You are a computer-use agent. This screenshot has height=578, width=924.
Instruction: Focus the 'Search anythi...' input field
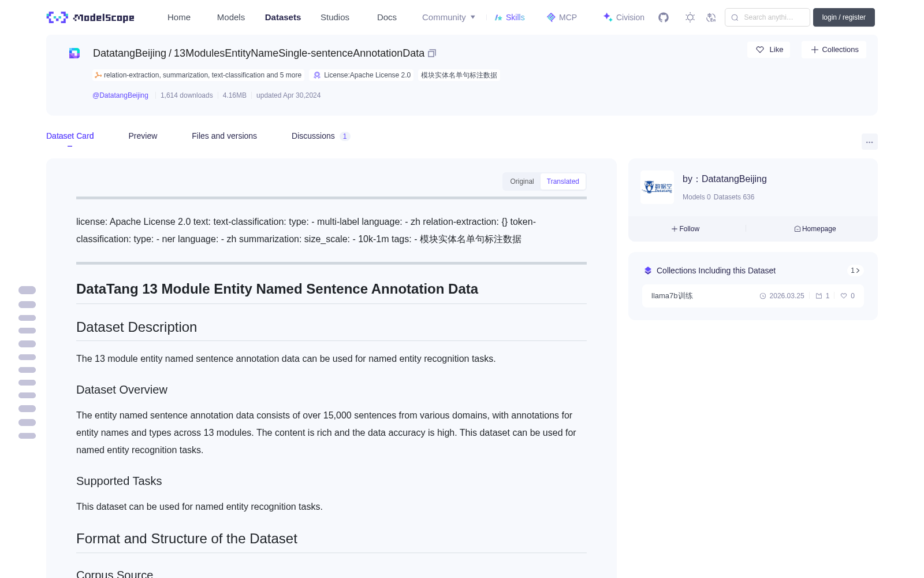pyautogui.click(x=767, y=17)
